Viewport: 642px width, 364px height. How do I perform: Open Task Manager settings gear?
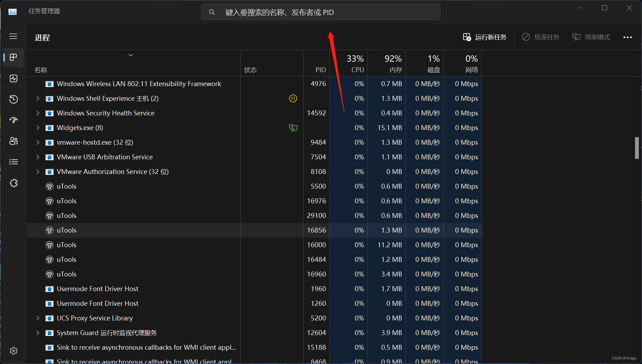tap(13, 351)
